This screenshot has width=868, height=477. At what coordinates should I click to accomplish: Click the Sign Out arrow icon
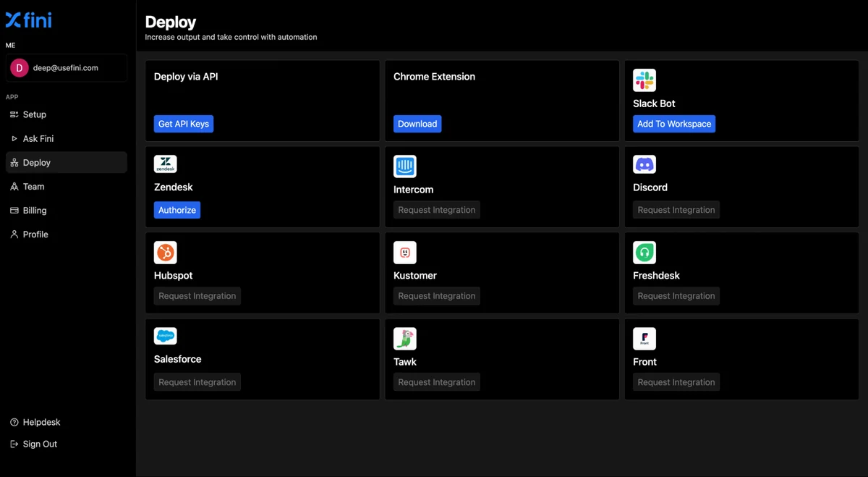tap(14, 444)
